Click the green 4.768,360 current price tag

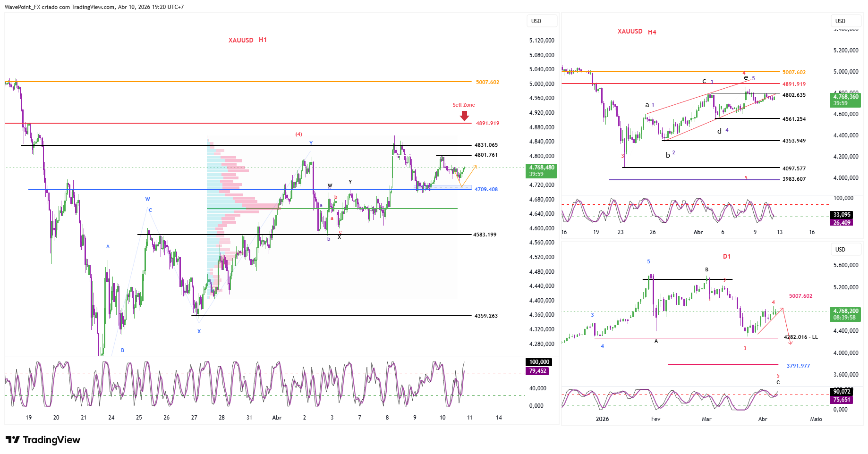point(845,100)
